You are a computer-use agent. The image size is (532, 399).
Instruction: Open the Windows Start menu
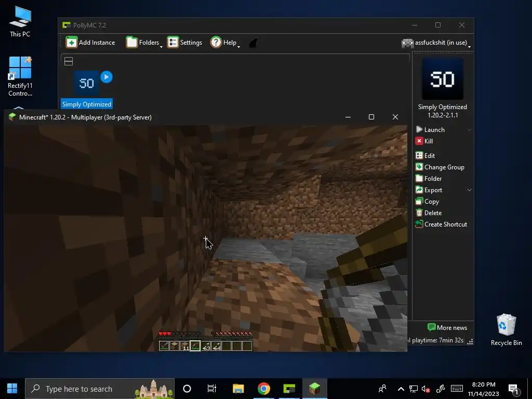click(12, 389)
